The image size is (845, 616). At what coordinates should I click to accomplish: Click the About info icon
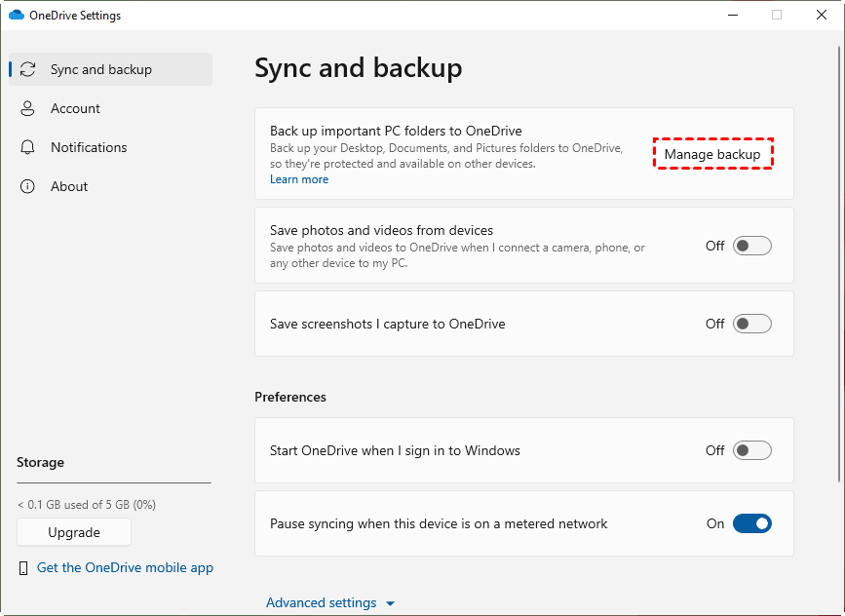pyautogui.click(x=28, y=186)
